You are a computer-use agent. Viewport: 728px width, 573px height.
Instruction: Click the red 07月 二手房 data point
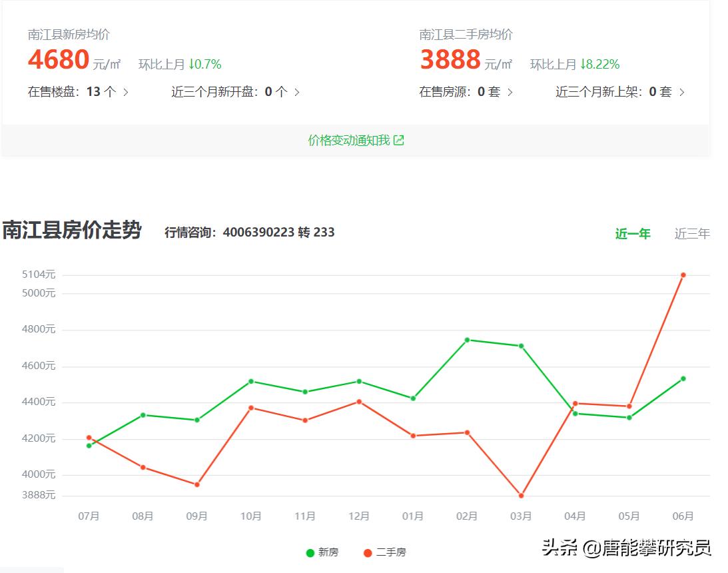tap(89, 437)
